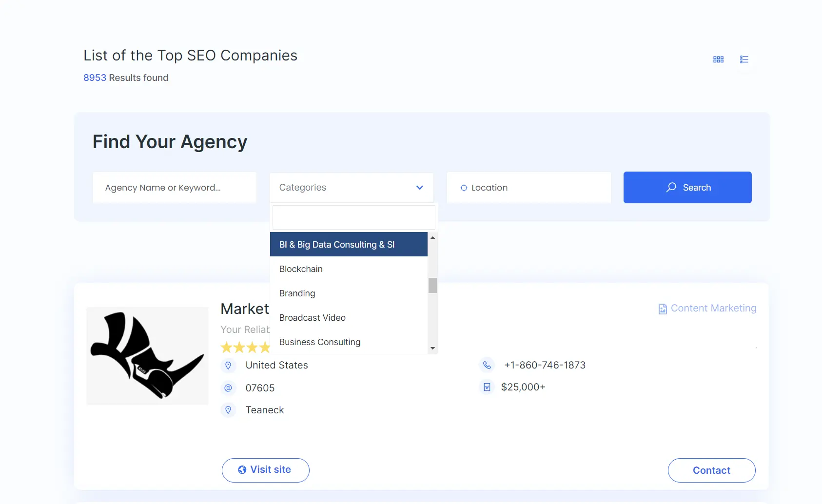Click scroll-up arrow of categories list
The width and height of the screenshot is (822, 504).
tap(432, 237)
